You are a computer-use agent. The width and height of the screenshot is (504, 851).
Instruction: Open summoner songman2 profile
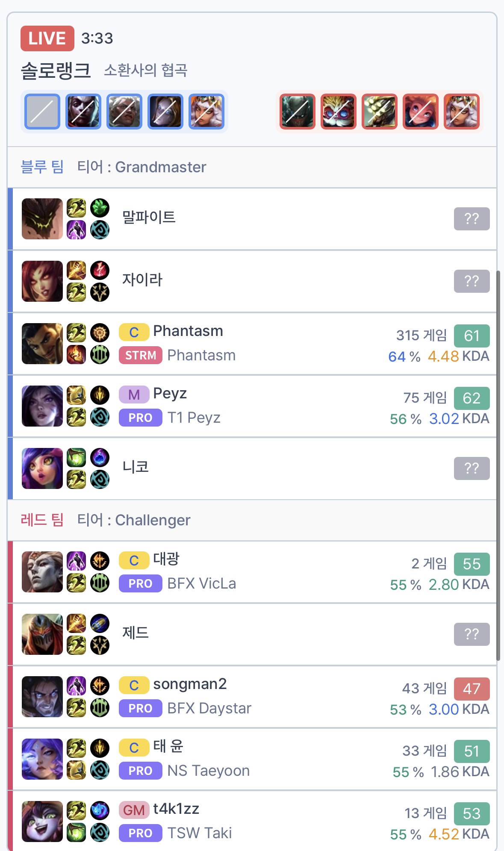point(190,684)
